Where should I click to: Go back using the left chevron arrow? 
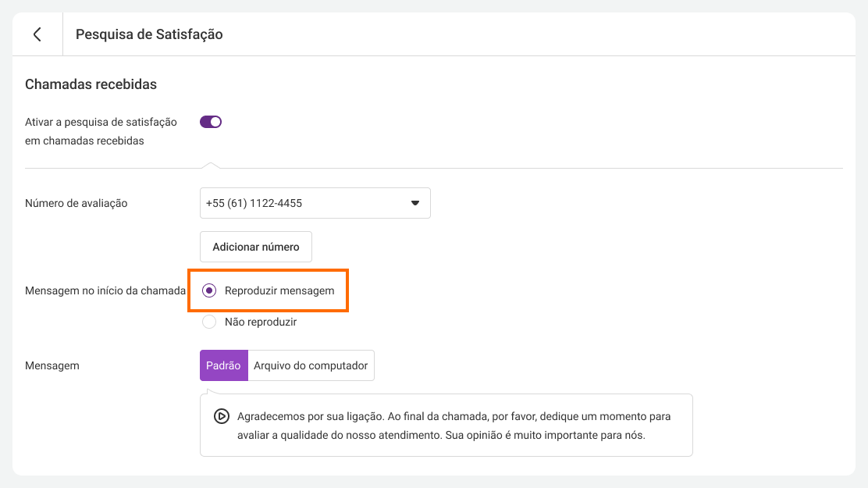pos(37,34)
